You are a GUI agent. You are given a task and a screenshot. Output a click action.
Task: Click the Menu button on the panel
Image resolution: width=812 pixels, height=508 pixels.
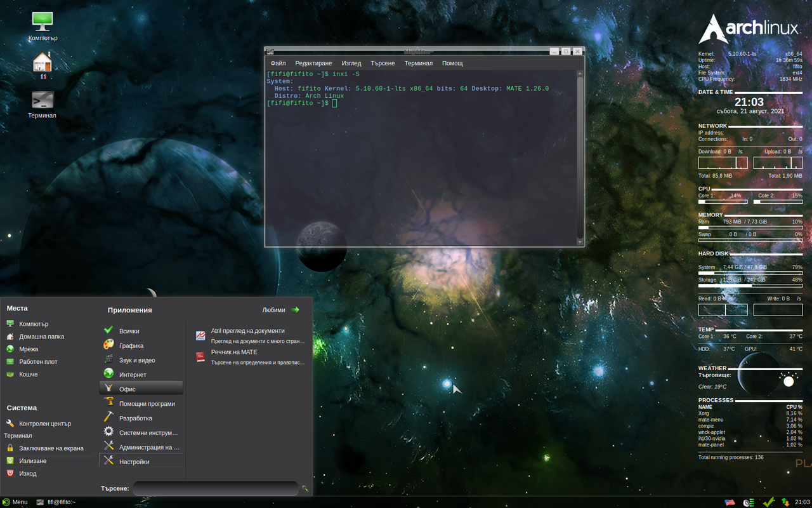tap(15, 502)
